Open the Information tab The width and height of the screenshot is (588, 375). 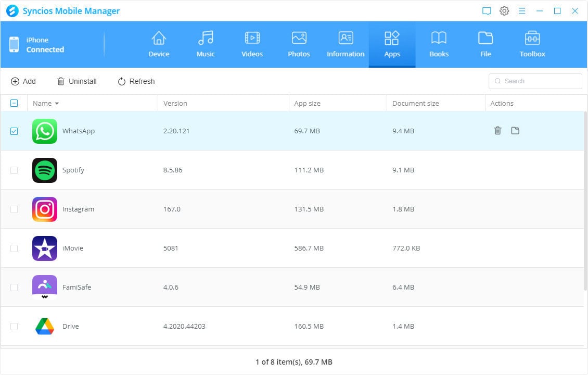point(346,44)
